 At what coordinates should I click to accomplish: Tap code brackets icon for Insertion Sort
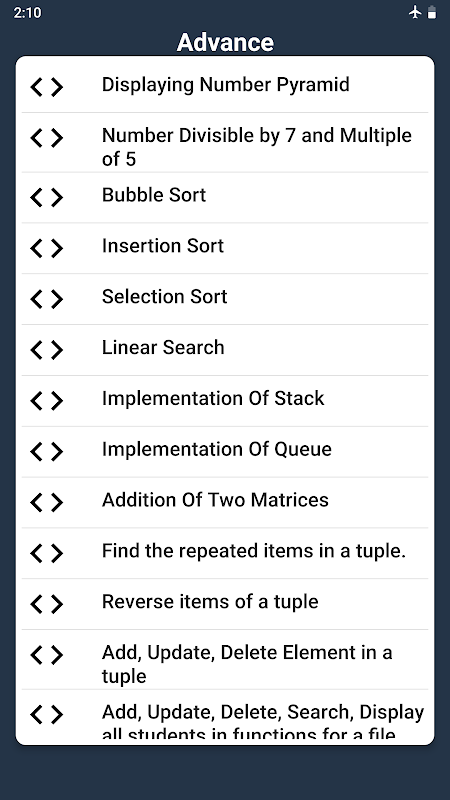pos(46,248)
